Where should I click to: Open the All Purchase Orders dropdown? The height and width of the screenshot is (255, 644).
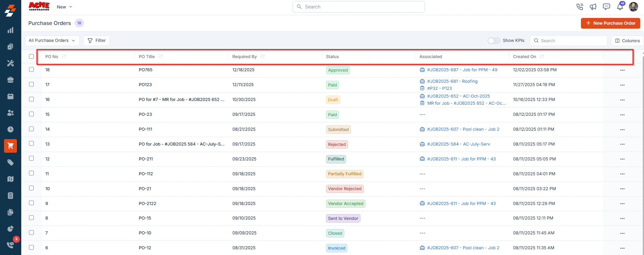point(52,41)
